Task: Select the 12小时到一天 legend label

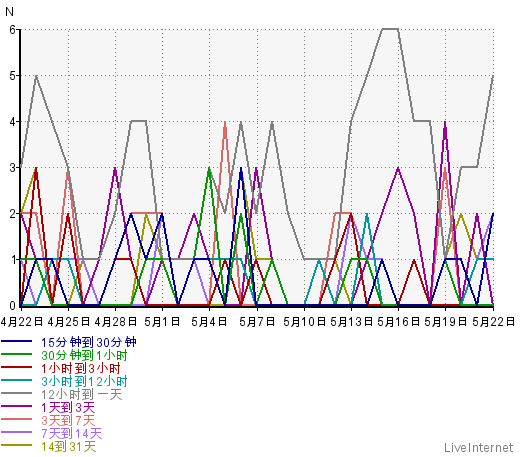Action: [x=82, y=394]
